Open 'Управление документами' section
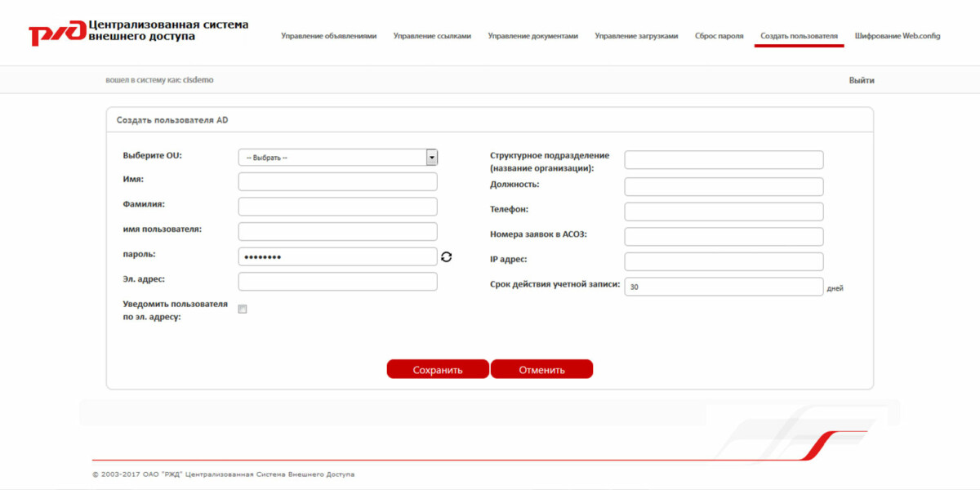980x490 pixels. pos(532,36)
